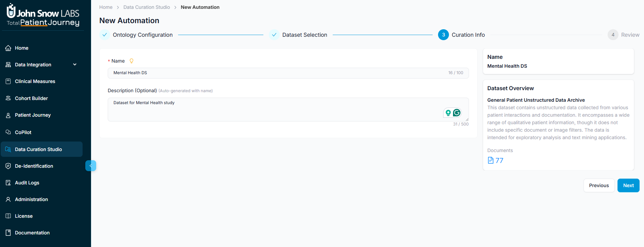This screenshot has width=644, height=247.
Task: Click the 31 / 500 character counter
Action: 461,124
